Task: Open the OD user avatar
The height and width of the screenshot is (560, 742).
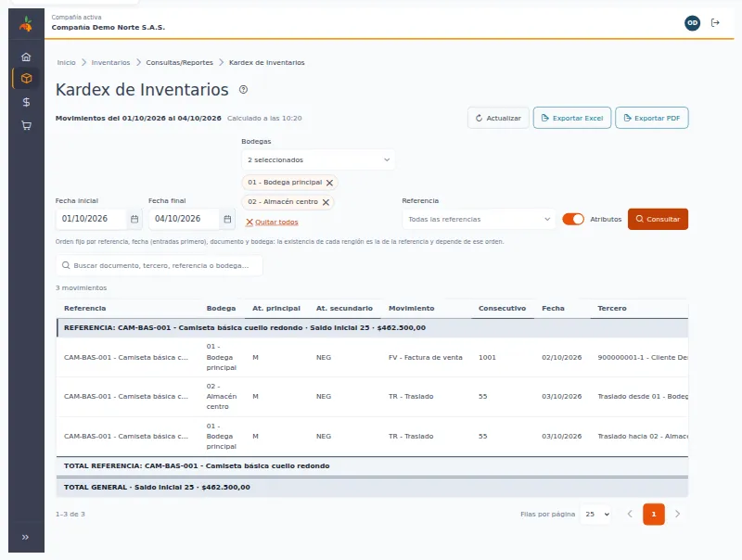Action: click(692, 22)
